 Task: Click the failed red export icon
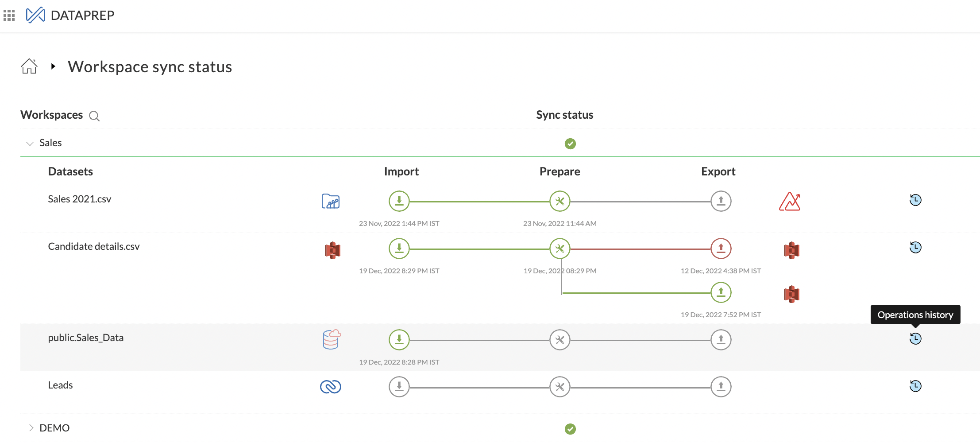721,249
